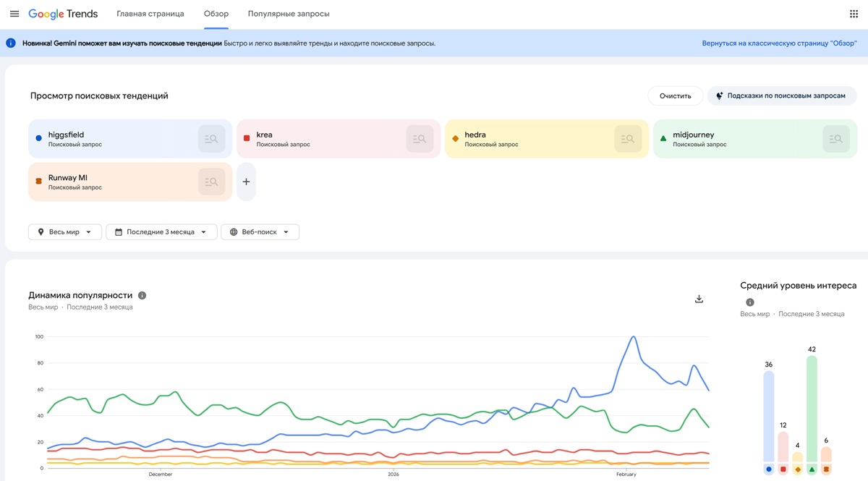
Task: Click the explore icon on Runway Ml card
Action: [x=211, y=182]
